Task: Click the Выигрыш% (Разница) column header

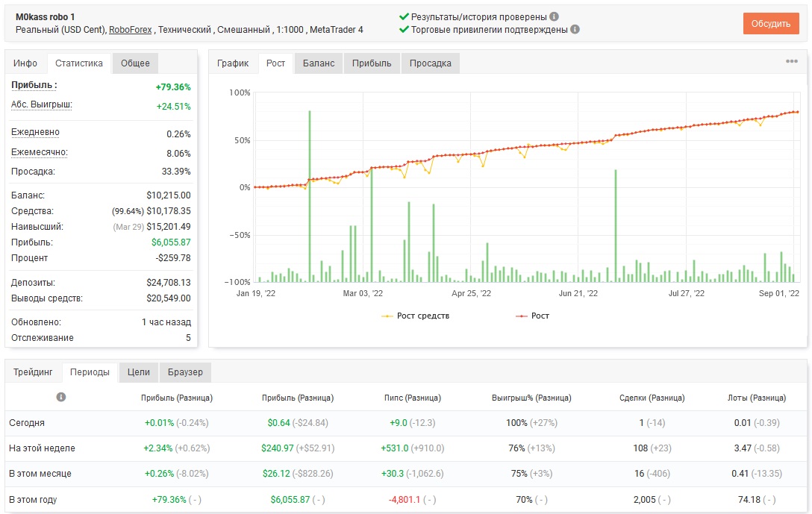Action: pyautogui.click(x=531, y=398)
